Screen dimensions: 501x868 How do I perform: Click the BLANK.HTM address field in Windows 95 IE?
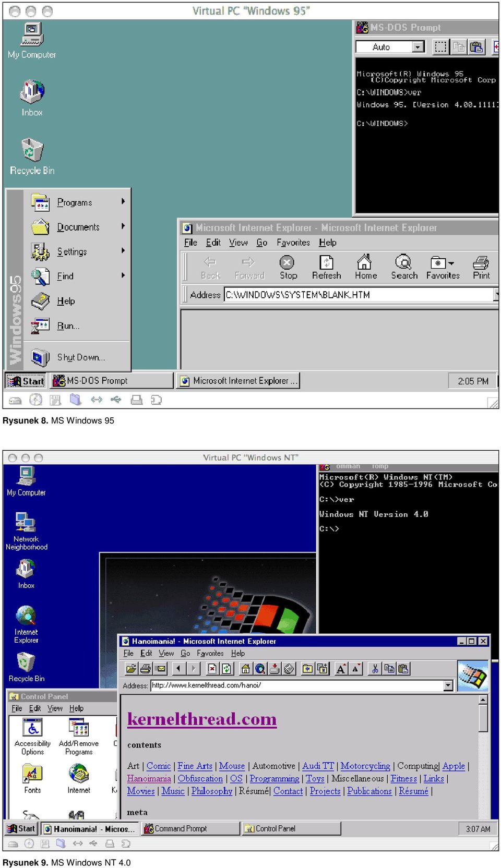[x=359, y=295]
